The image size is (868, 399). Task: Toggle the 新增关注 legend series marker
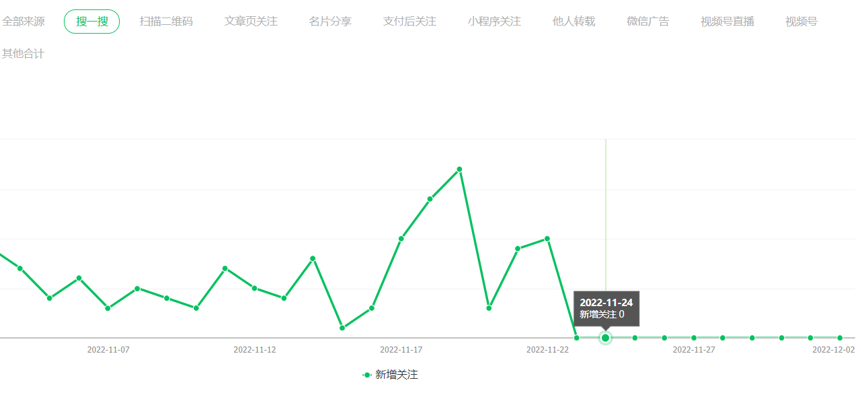click(367, 375)
